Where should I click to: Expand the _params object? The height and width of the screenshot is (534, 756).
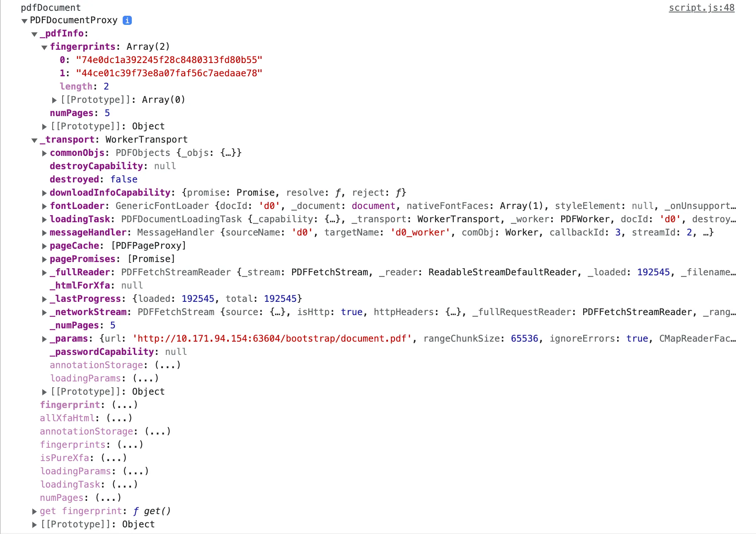click(x=44, y=338)
